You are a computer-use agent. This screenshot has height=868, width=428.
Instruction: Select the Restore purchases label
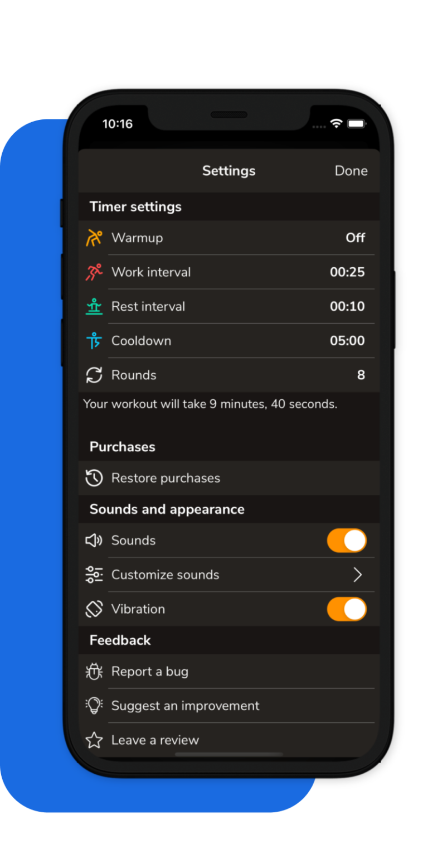point(166,478)
